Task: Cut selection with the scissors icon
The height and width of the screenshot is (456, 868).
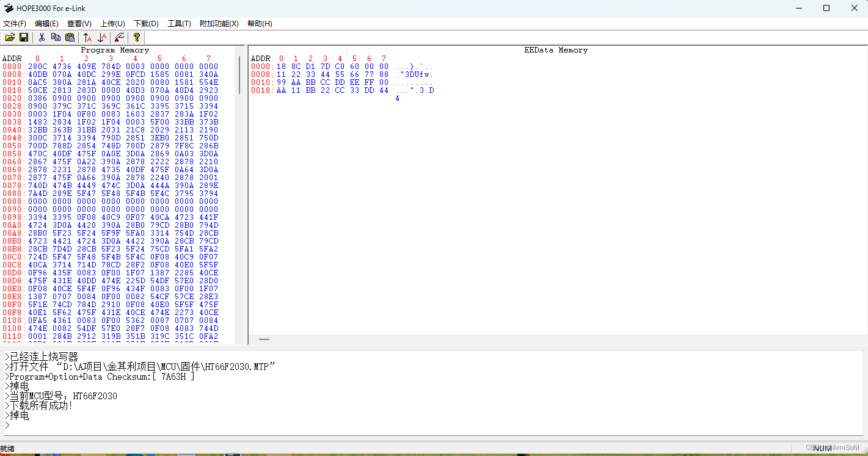Action: (x=42, y=38)
